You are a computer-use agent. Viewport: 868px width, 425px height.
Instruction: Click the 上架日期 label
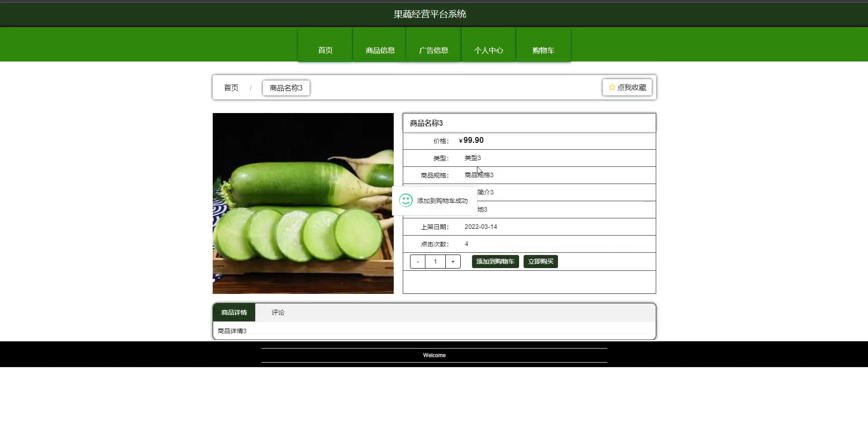pos(434,227)
